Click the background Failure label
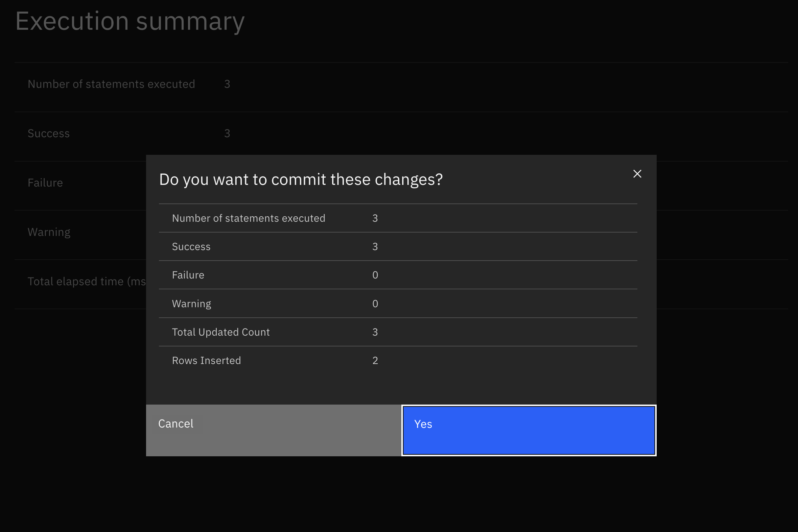The width and height of the screenshot is (798, 532). (x=45, y=183)
